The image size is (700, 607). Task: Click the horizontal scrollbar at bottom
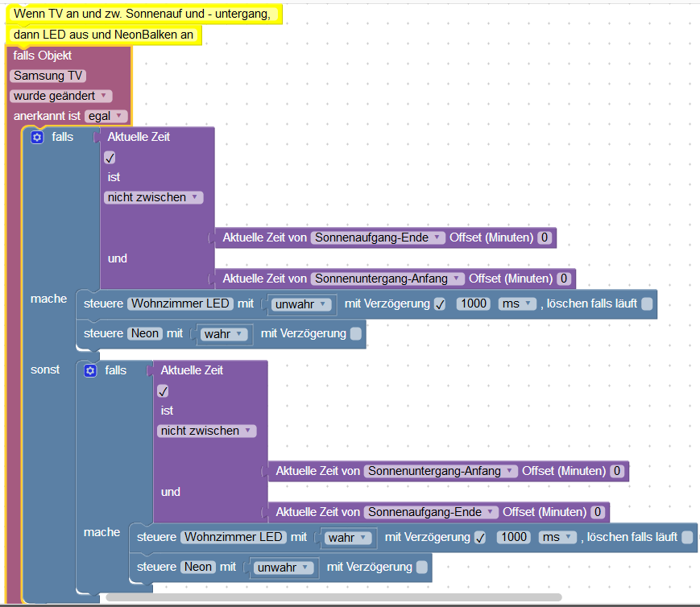click(333, 597)
